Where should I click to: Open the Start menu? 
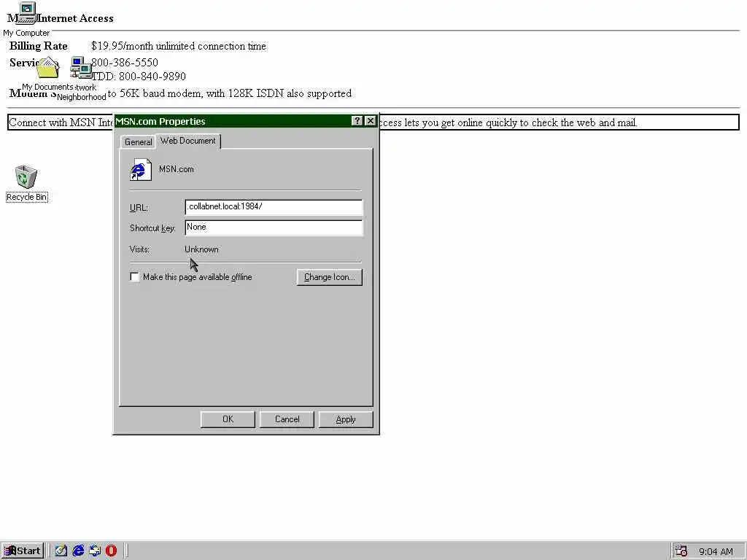pyautogui.click(x=23, y=551)
